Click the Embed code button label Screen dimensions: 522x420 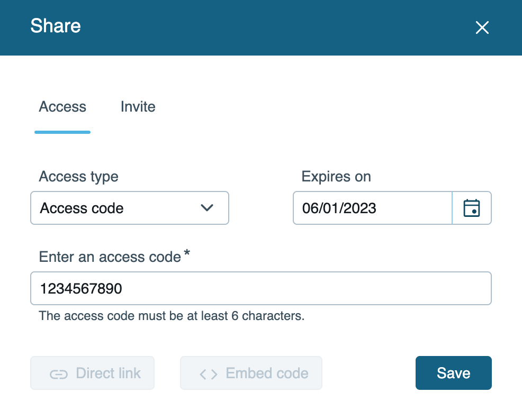click(267, 373)
